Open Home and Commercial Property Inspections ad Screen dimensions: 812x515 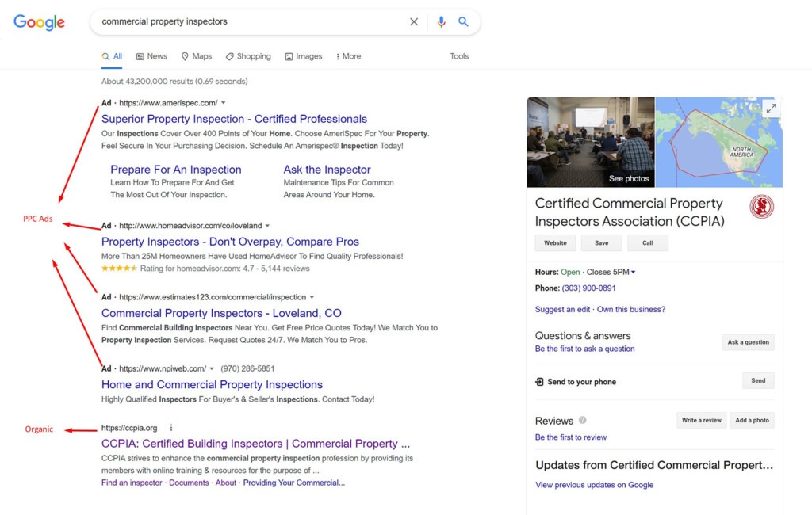(212, 384)
